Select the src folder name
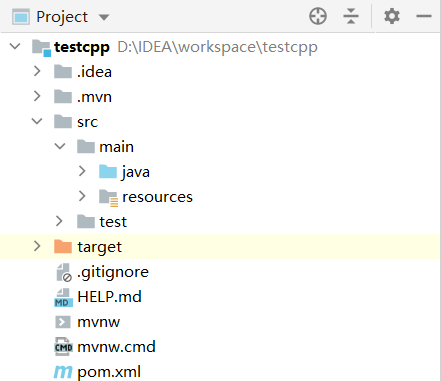The width and height of the screenshot is (441, 381). click(x=87, y=122)
